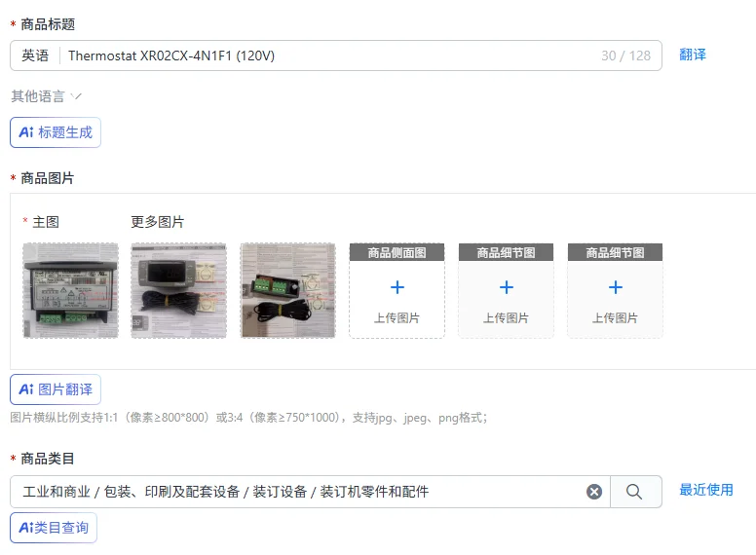Image resolution: width=756 pixels, height=555 pixels.
Task: Click the Ai 标题生成 button
Action: [56, 132]
